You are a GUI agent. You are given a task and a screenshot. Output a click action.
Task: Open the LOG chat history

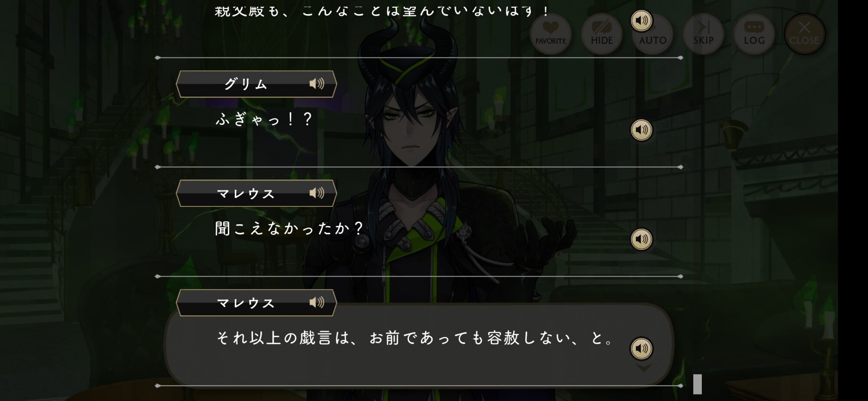point(754,34)
